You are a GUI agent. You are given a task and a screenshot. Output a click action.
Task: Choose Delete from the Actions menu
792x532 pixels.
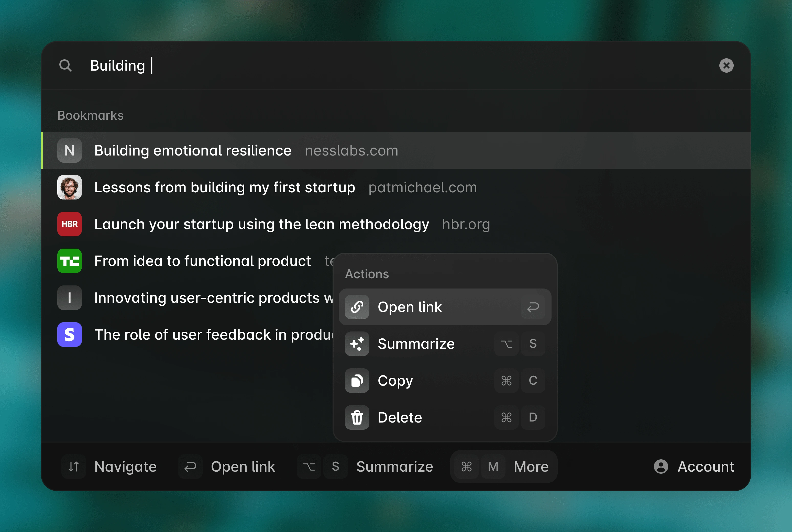pyautogui.click(x=400, y=417)
